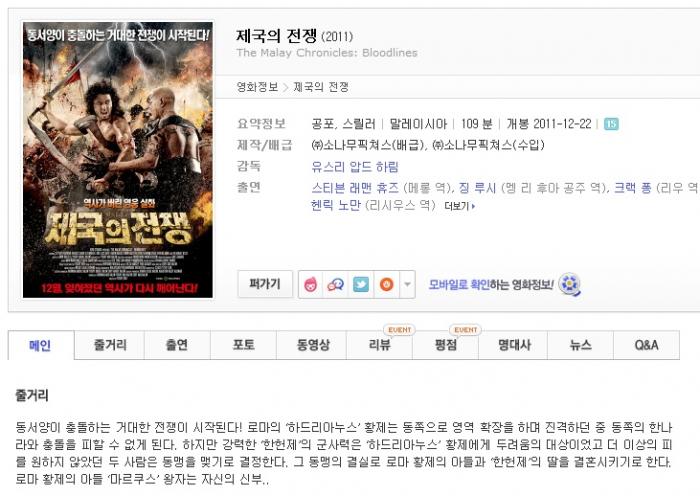
Task: Open director 유스리 압드 하림 link
Action: pyautogui.click(x=355, y=167)
